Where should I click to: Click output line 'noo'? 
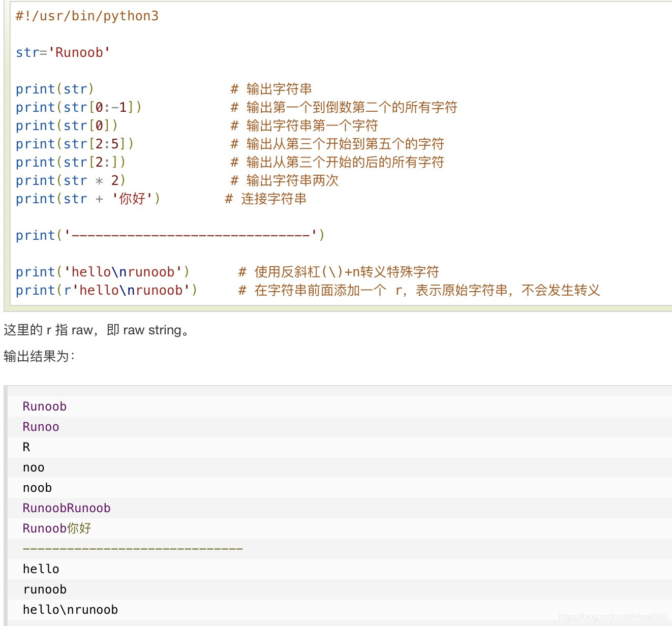(x=34, y=467)
